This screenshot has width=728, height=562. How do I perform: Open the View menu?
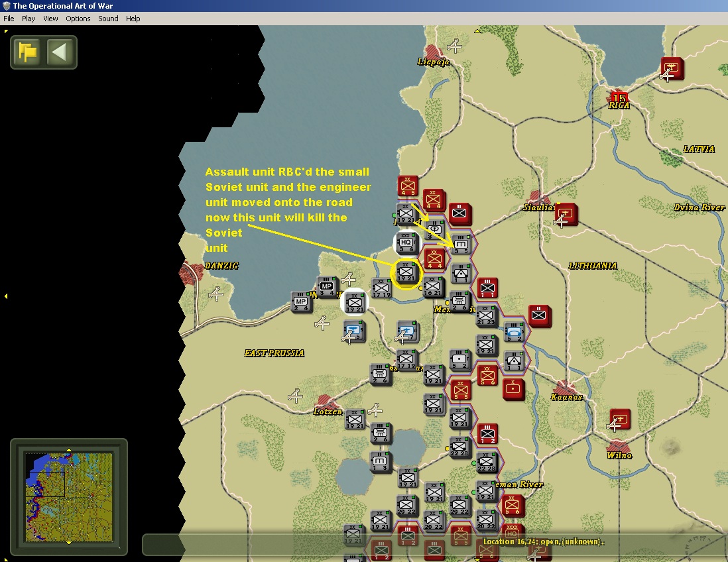click(x=50, y=19)
